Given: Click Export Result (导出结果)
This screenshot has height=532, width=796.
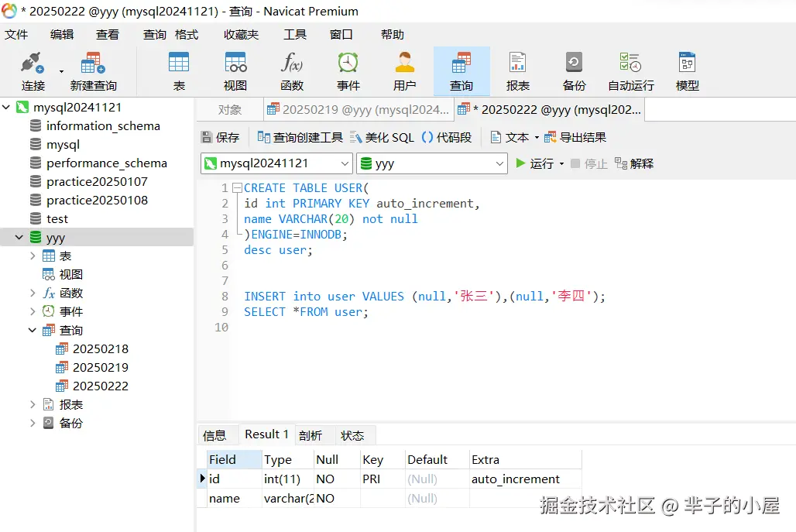Looking at the screenshot, I should (575, 137).
